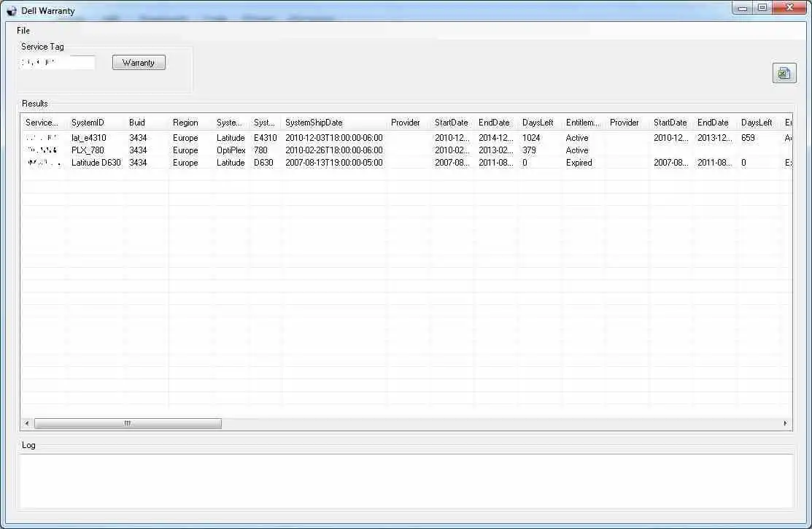This screenshot has height=529, width=812.
Task: Click Active status in PLX_780 row
Action: 577,150
